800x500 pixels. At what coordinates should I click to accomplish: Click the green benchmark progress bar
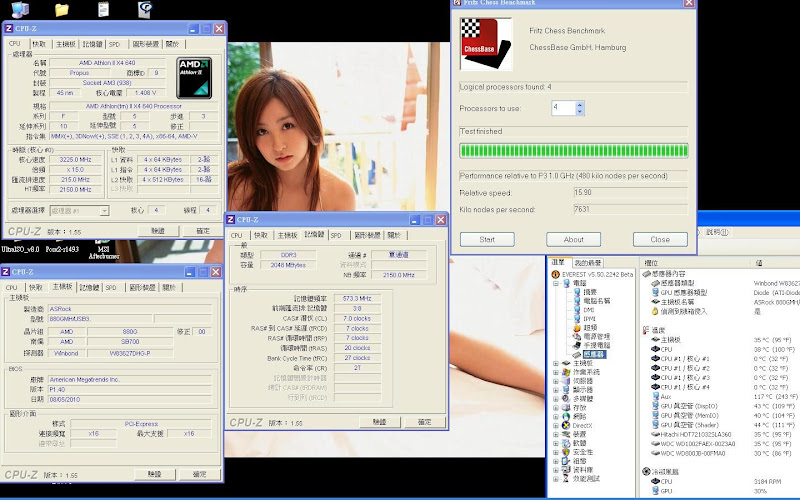point(573,151)
